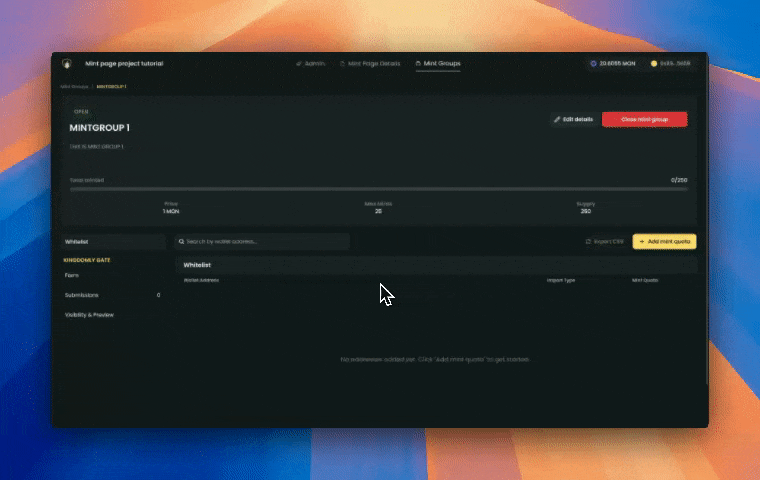Screen dimensions: 760x480
Task: Click the Supply value 250
Action: pyautogui.click(x=586, y=211)
